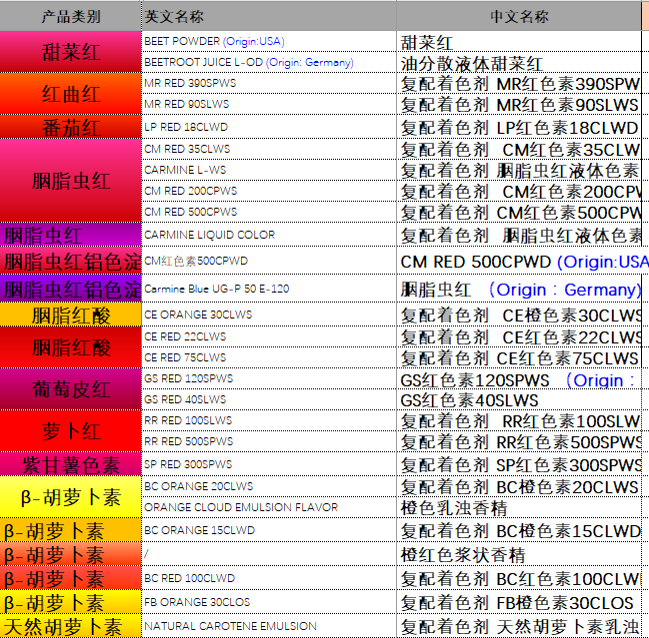Click the 复配着色剂 LP红色素18CLWD cell
This screenshot has height=638, width=649.
(x=519, y=127)
